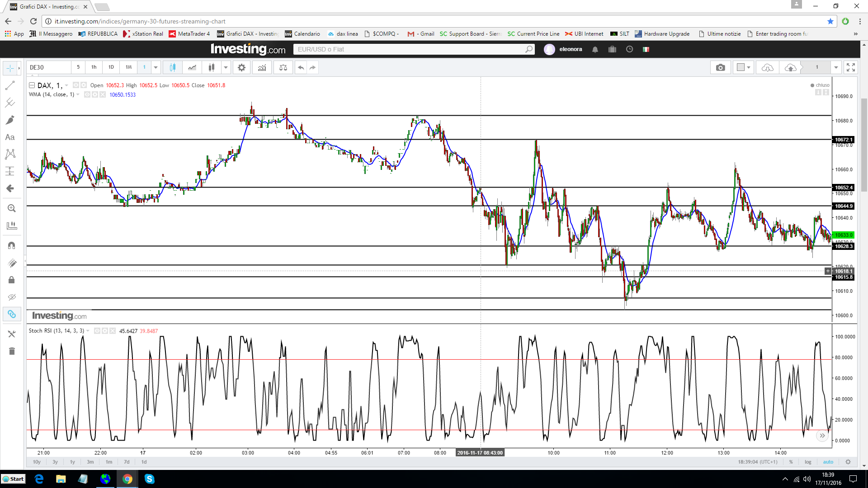
Task: Select the trend line drawing tool
Action: [10, 85]
